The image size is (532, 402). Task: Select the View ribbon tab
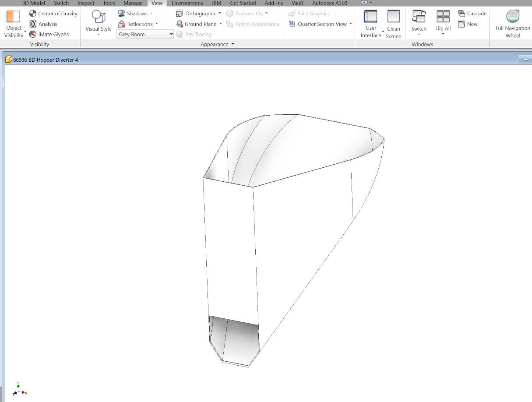coord(157,3)
